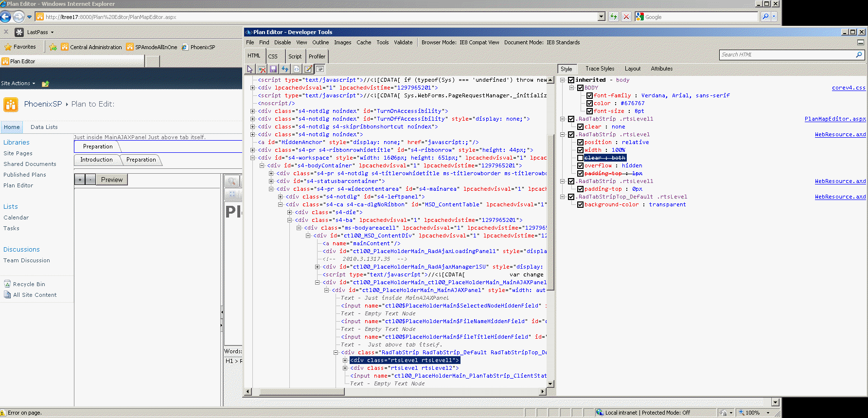Image resolution: width=868 pixels, height=418 pixels.
Task: Click the LastPass toolbar icon
Action: click(19, 32)
